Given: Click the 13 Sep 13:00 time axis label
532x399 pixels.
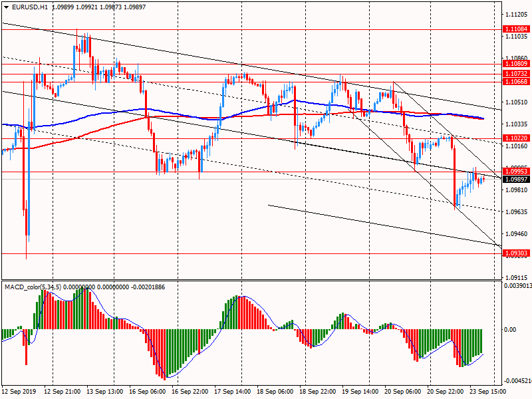Looking at the screenshot, I should pyautogui.click(x=105, y=392).
